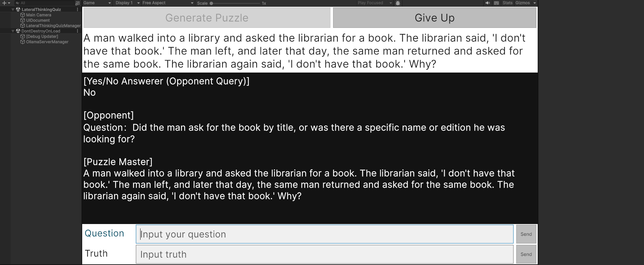The image size is (644, 265).
Task: Open the DontDestroyOnLoad scene options menu
Action: [x=77, y=31]
